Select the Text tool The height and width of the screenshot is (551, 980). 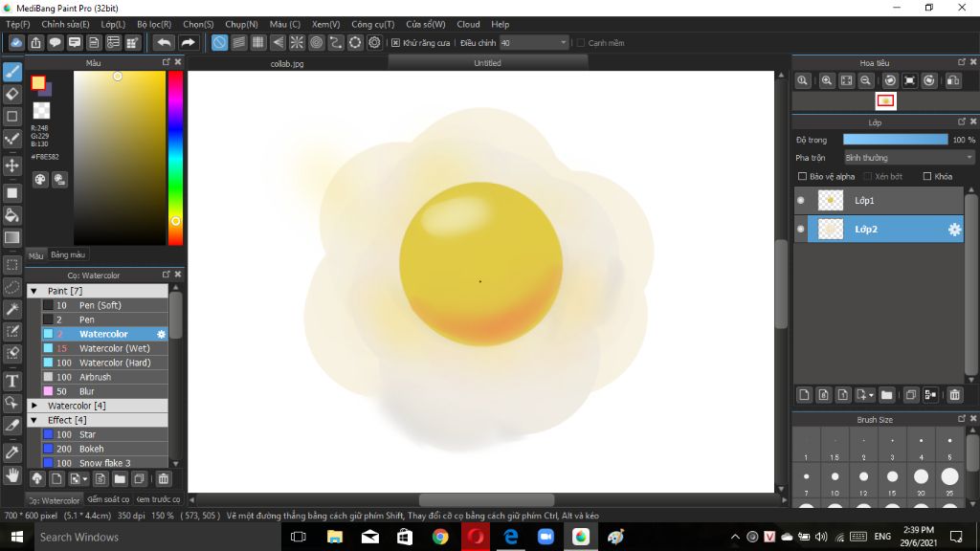tap(12, 381)
